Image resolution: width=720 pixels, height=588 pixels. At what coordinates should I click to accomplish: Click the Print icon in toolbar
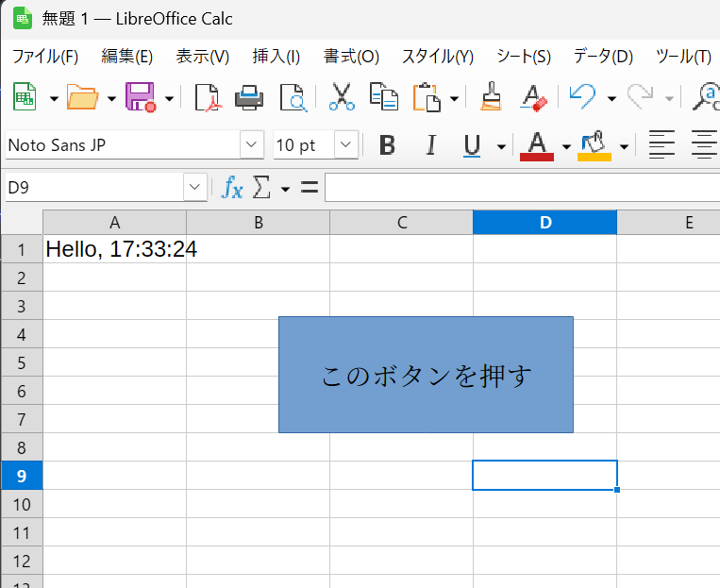point(248,97)
